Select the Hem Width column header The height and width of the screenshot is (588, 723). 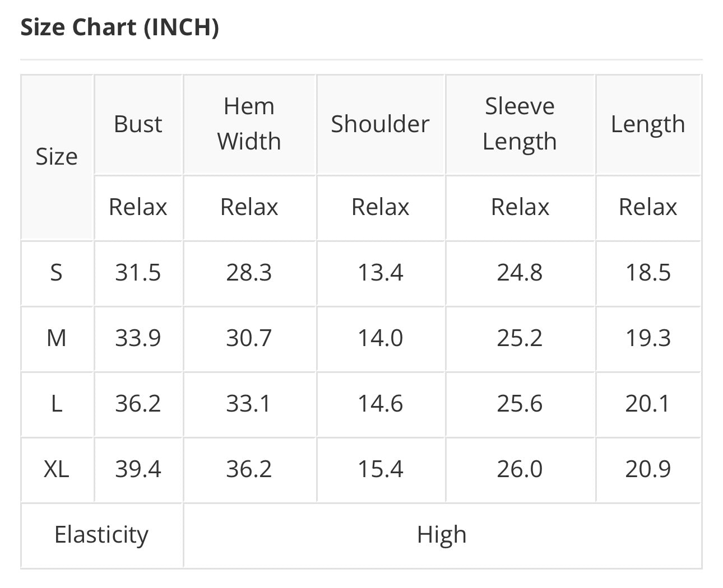click(x=249, y=124)
